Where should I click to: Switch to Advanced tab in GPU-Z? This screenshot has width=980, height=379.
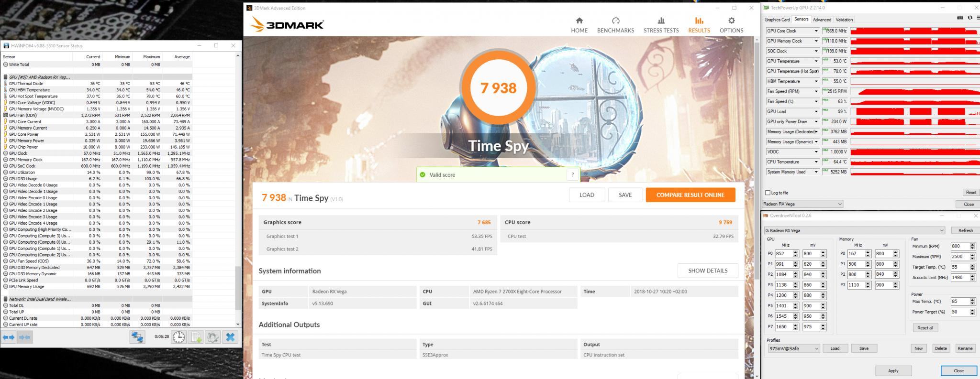pyautogui.click(x=822, y=20)
